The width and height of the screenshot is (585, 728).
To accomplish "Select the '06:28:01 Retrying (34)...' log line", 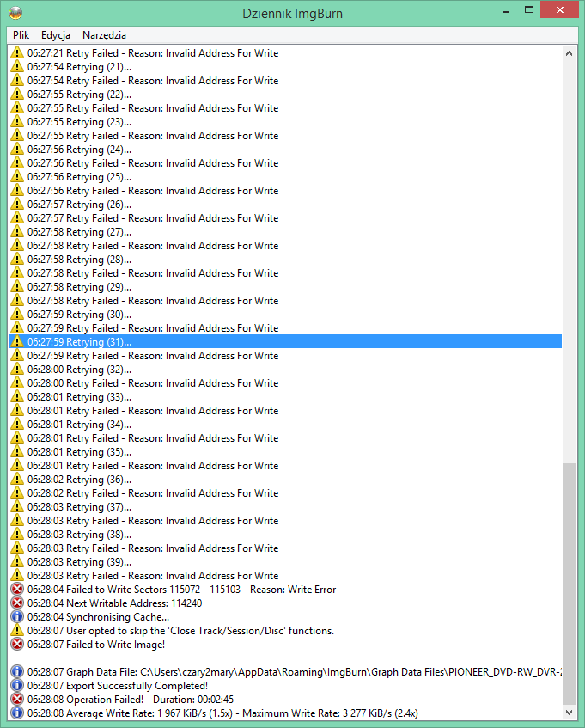I will tap(285, 425).
